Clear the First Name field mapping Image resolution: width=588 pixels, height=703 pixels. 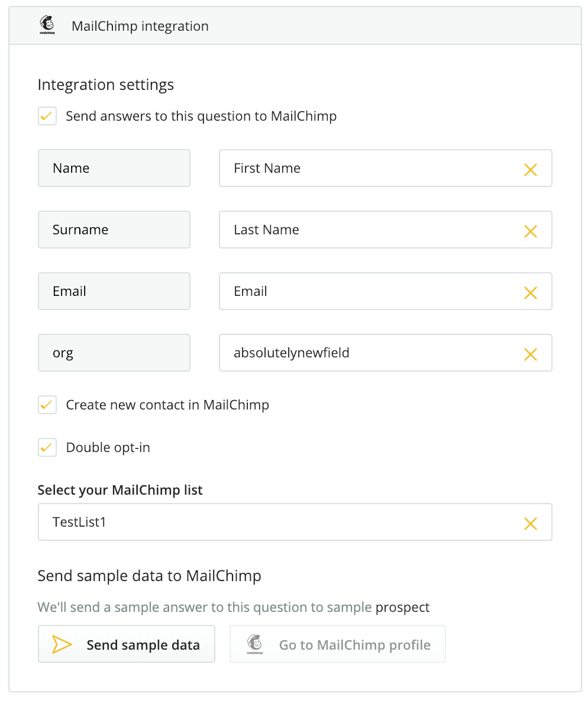pos(530,169)
